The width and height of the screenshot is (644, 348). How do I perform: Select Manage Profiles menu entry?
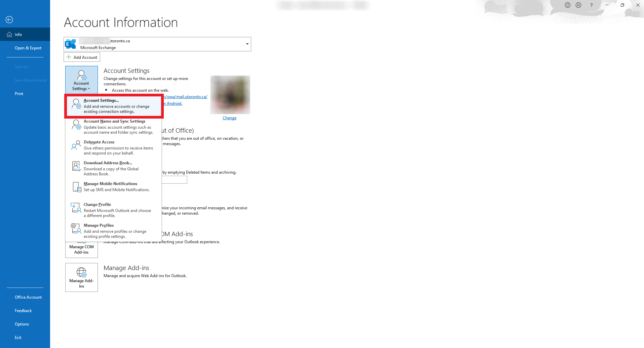click(113, 231)
